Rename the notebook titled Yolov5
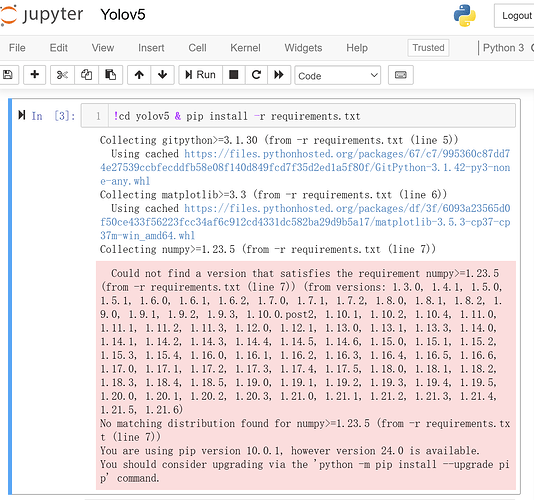534x500 pixels. [123, 15]
